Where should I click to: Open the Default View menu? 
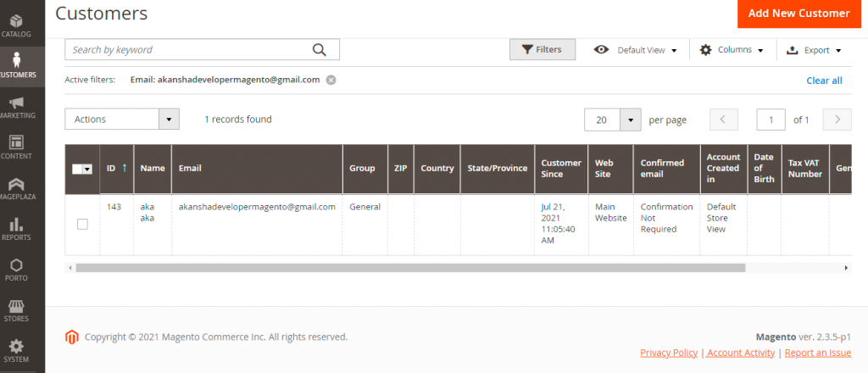(x=637, y=50)
